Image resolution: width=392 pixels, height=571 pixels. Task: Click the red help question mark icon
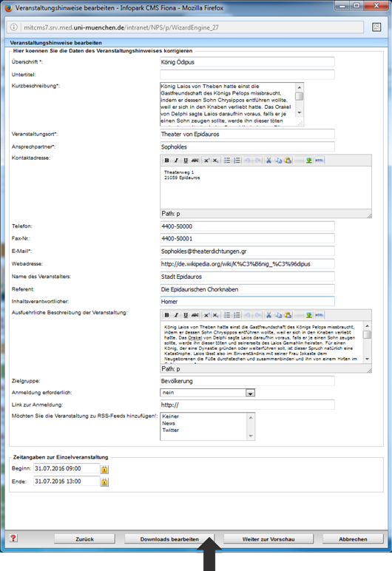pyautogui.click(x=13, y=538)
